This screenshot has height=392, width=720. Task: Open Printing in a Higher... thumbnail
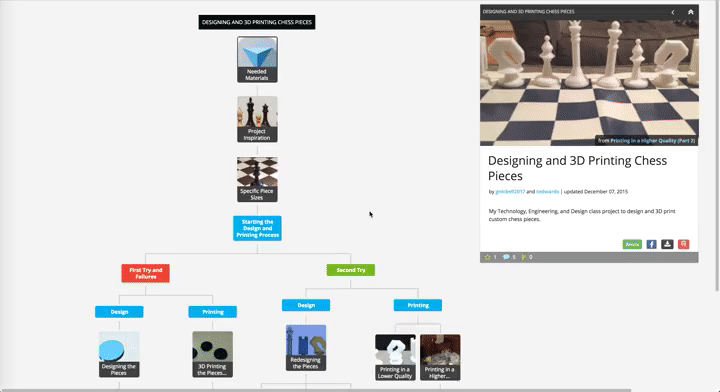click(440, 357)
